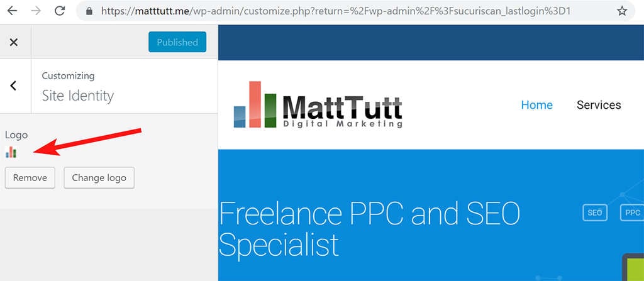Open the Home menu item

536,105
